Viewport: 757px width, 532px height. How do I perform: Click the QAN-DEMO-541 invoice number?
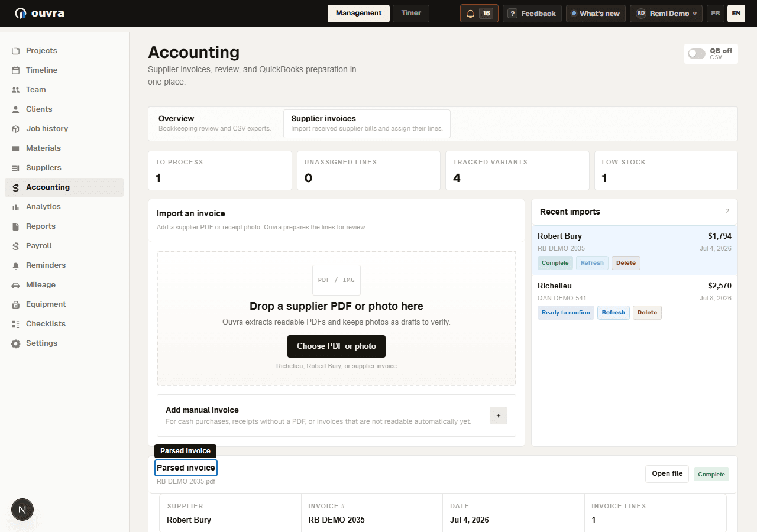tap(562, 298)
